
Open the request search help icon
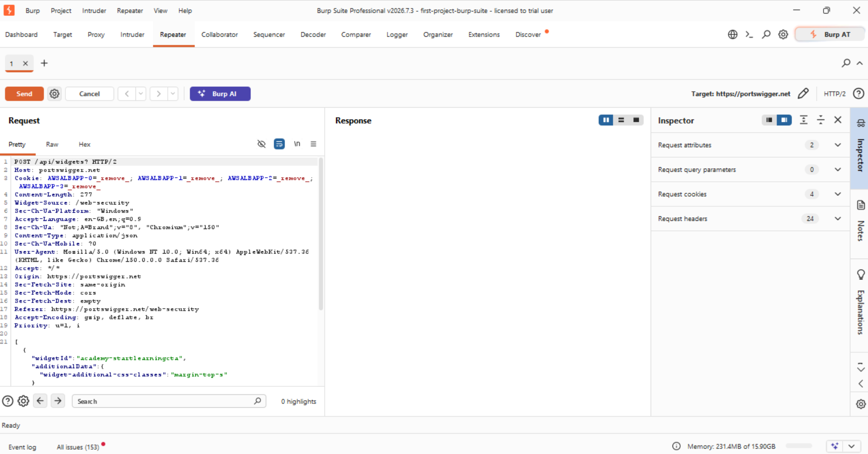[8, 401]
